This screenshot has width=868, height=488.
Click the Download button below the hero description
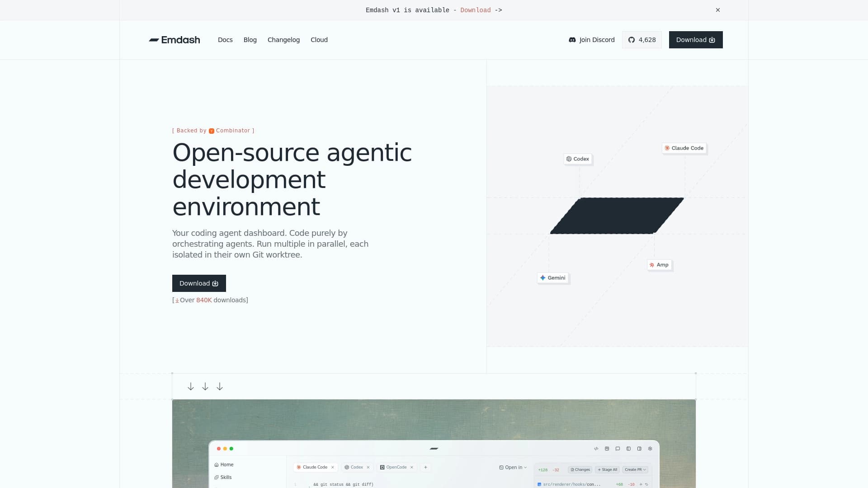coord(199,283)
